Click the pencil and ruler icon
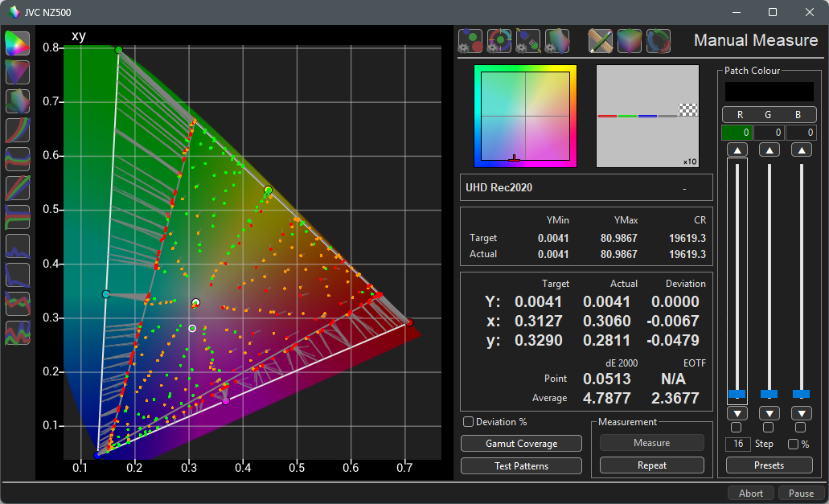The width and height of the screenshot is (829, 504). (601, 40)
